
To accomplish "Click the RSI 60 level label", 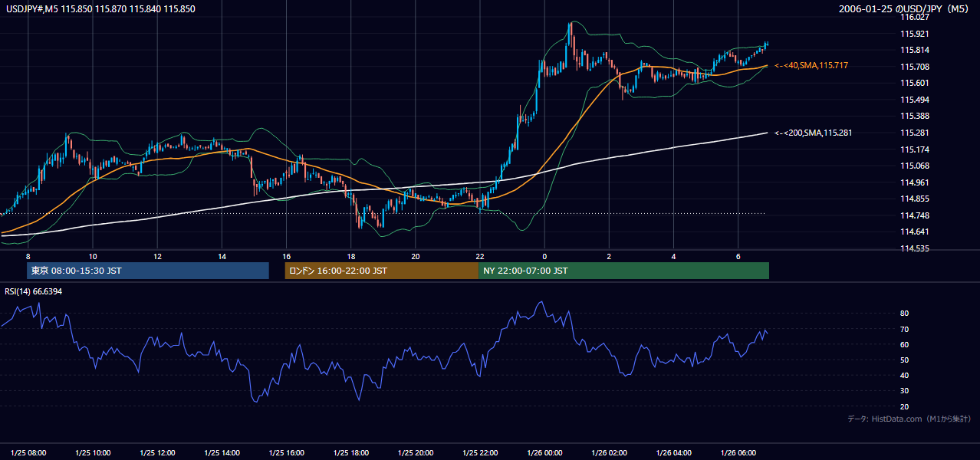I will [904, 344].
